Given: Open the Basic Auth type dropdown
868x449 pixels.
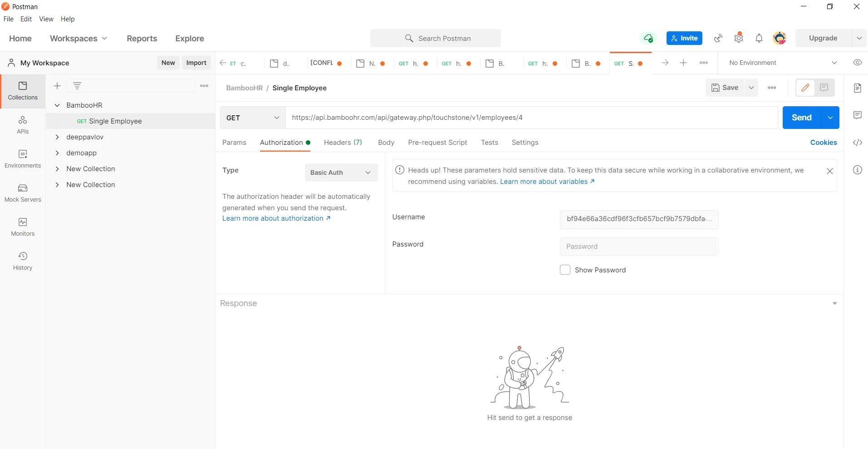Looking at the screenshot, I should click(x=341, y=173).
